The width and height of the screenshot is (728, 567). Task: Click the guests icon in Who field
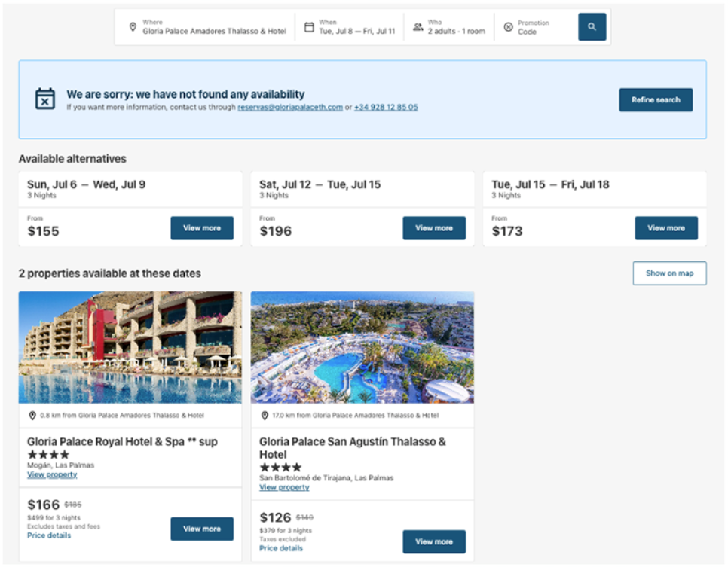(x=418, y=27)
